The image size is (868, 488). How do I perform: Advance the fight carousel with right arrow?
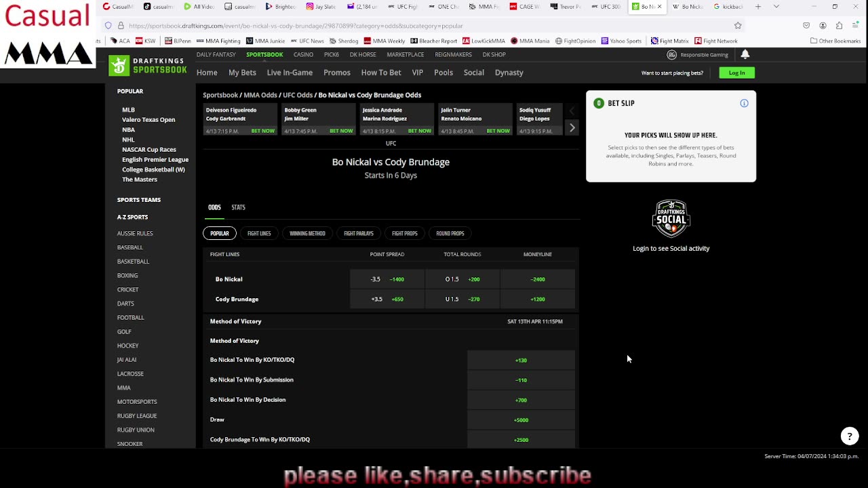572,127
